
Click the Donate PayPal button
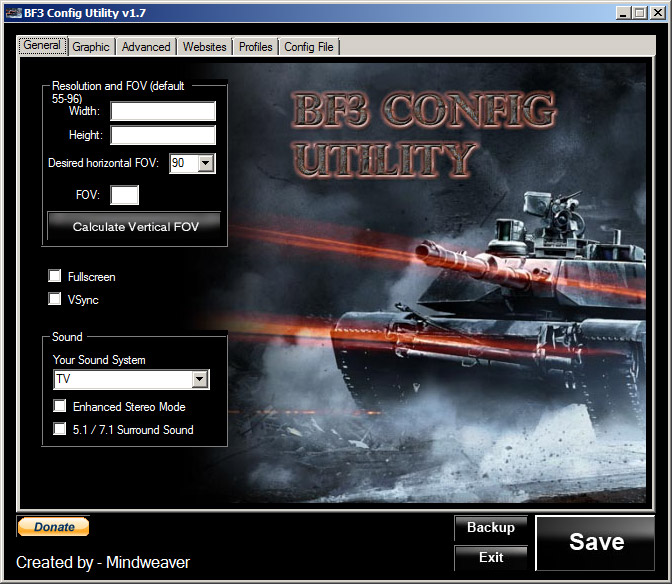pos(54,527)
